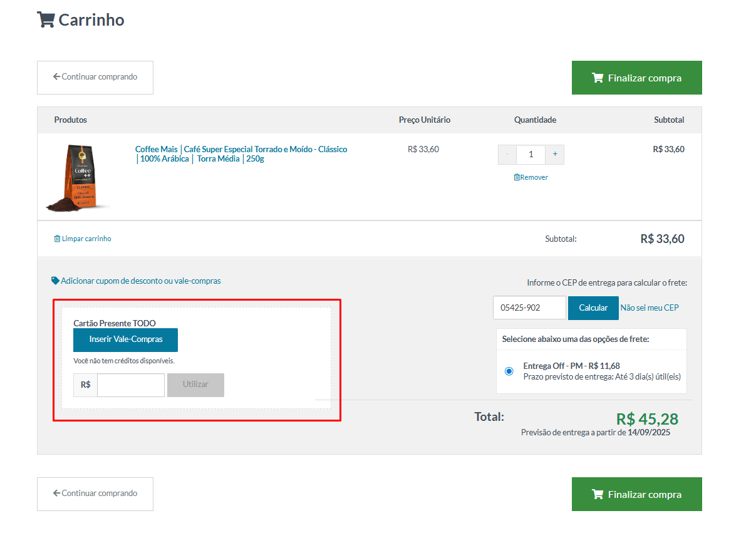Click the quantity number input field
This screenshot has width=756, height=538.
coord(531,154)
